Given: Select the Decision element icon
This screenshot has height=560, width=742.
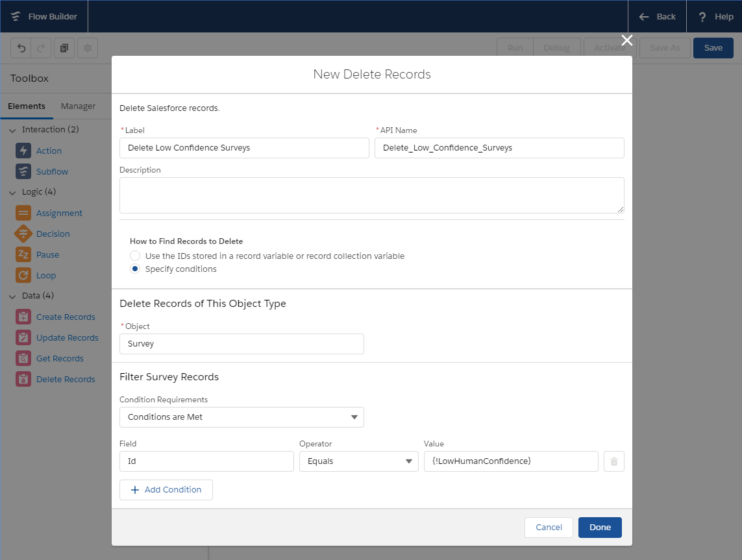Looking at the screenshot, I should tap(23, 234).
